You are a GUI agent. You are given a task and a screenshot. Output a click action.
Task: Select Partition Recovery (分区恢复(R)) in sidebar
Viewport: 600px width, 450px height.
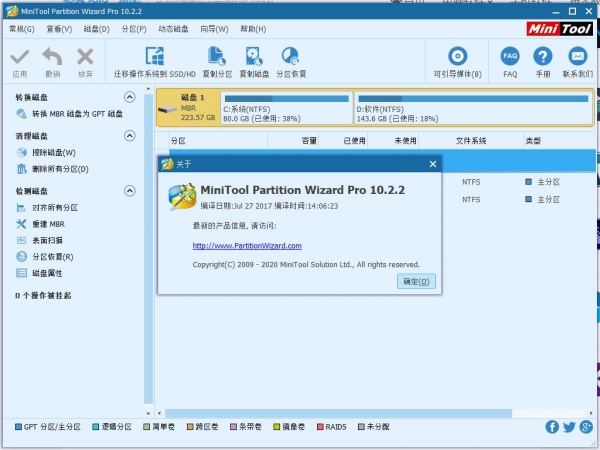point(45,257)
